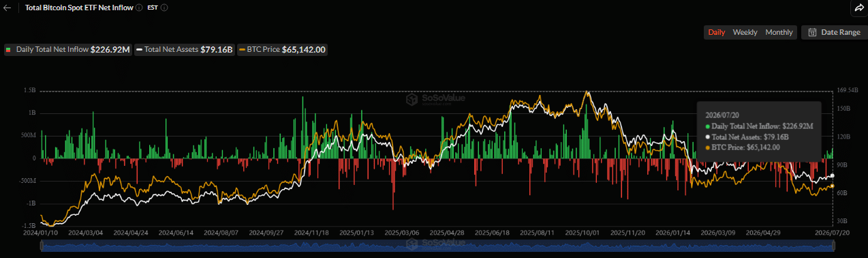
Task: Go back using the left arrow icon
Action: [7, 8]
